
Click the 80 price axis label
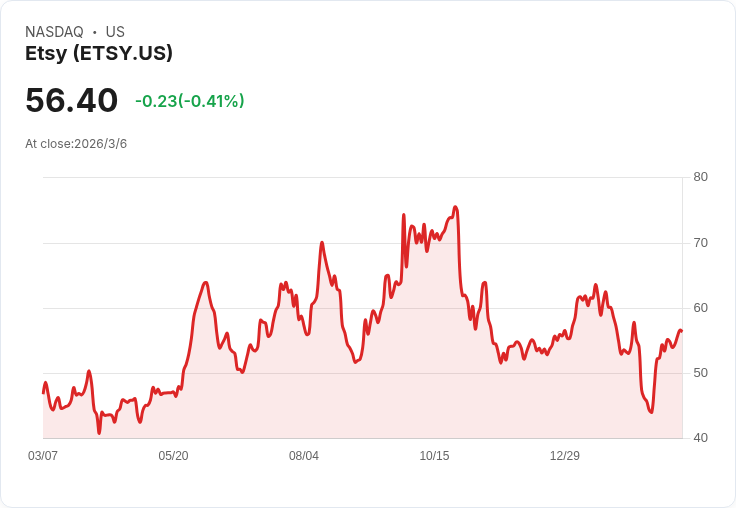(x=700, y=177)
